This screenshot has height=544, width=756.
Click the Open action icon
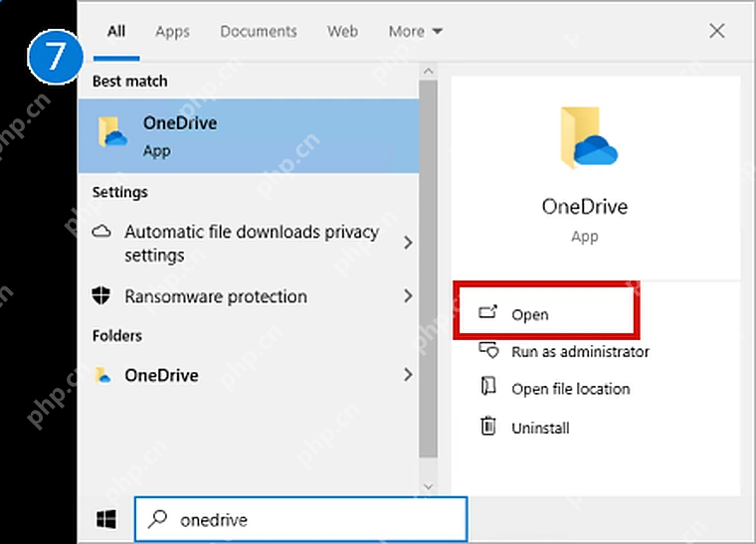pos(487,312)
